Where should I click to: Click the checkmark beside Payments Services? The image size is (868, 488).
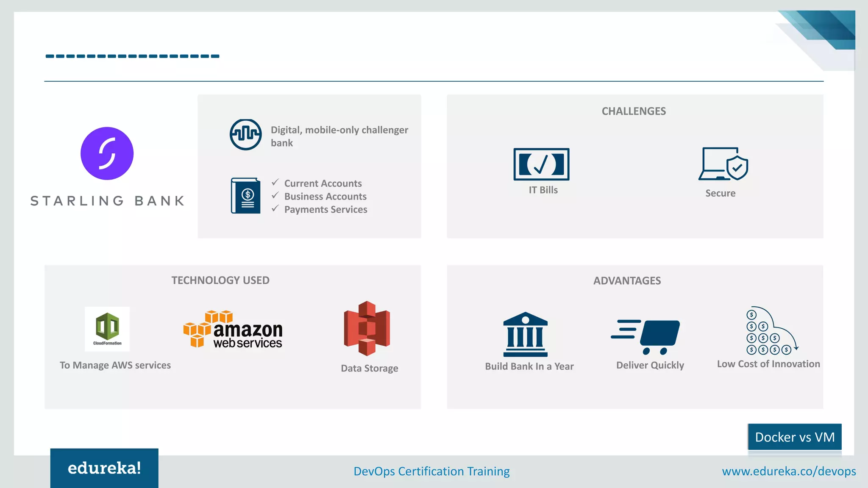tap(275, 208)
